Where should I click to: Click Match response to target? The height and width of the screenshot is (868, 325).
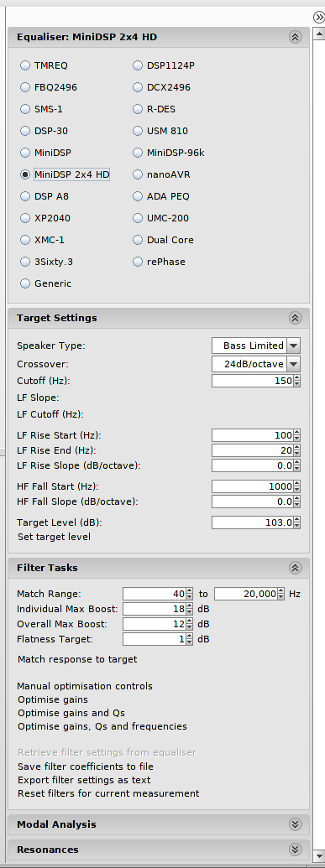click(x=77, y=659)
